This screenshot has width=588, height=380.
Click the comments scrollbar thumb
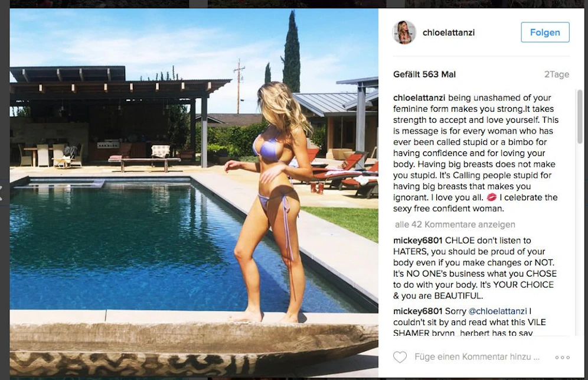(x=580, y=116)
